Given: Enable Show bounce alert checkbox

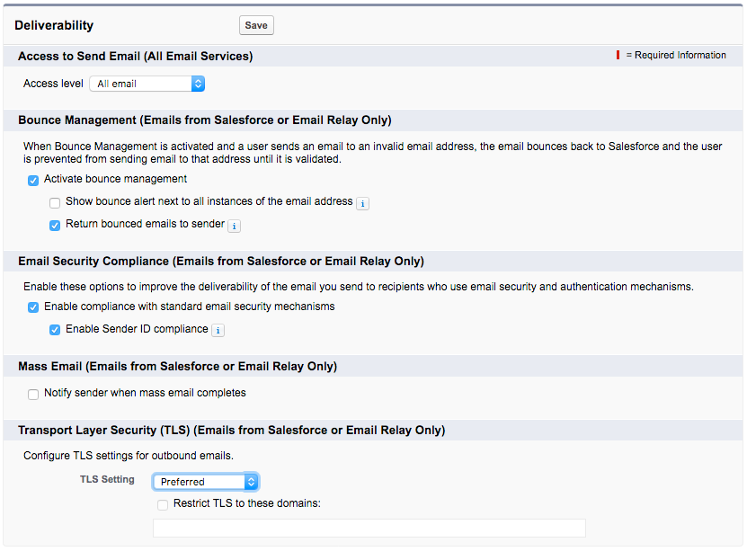Looking at the screenshot, I should (55, 203).
